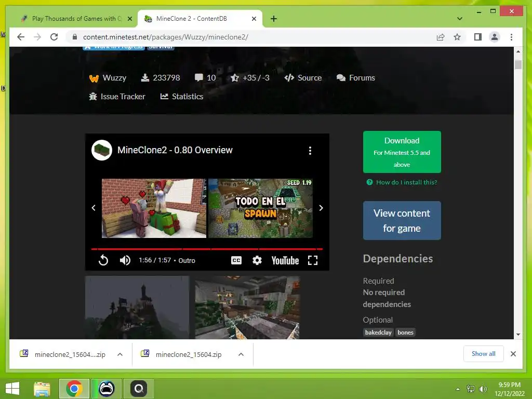Open the dark castle screenshot
This screenshot has width=532, height=399.
(137, 308)
